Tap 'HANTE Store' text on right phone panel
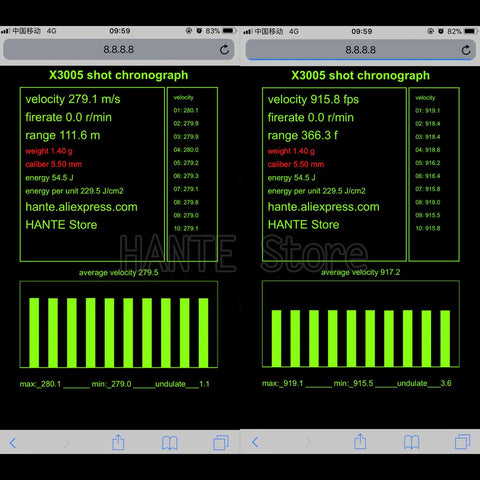 [303, 225]
